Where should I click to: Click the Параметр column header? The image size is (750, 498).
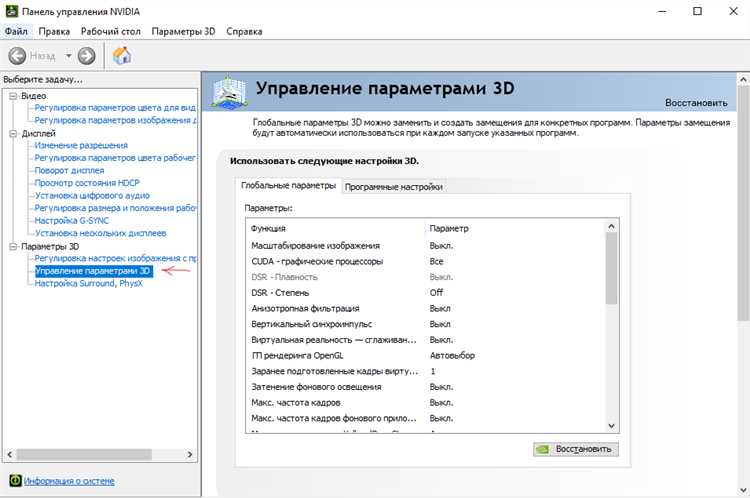click(x=449, y=228)
